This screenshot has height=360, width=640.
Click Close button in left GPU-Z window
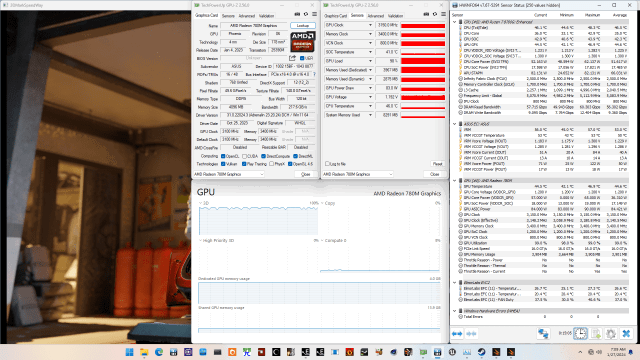[x=306, y=174]
